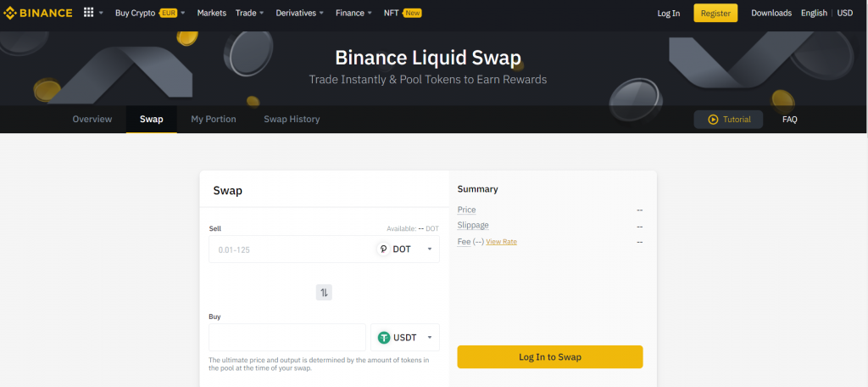Click the Log In to Swap button
The width and height of the screenshot is (868, 387).
tap(549, 357)
